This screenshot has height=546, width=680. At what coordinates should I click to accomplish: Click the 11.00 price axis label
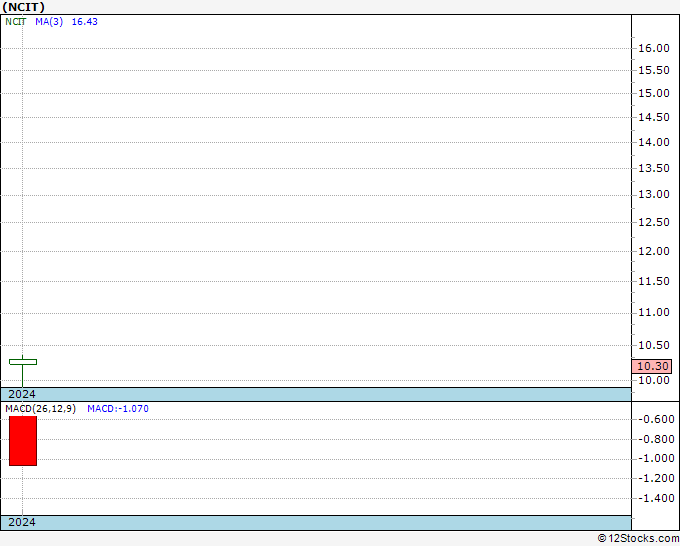coord(654,312)
